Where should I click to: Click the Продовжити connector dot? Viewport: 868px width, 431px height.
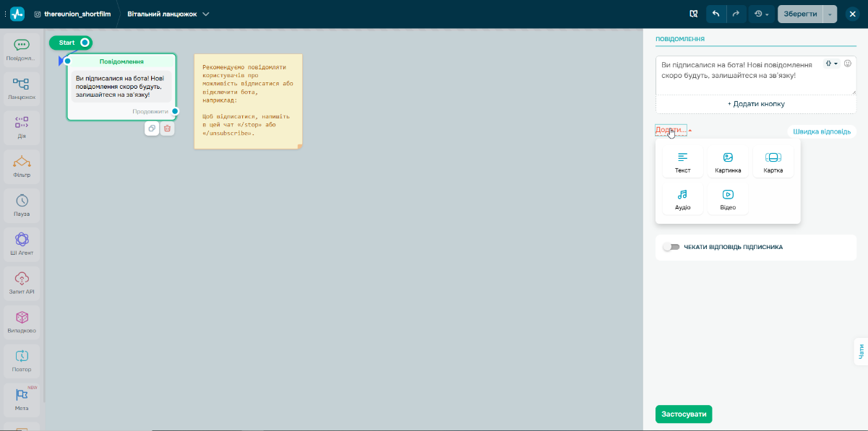point(175,111)
